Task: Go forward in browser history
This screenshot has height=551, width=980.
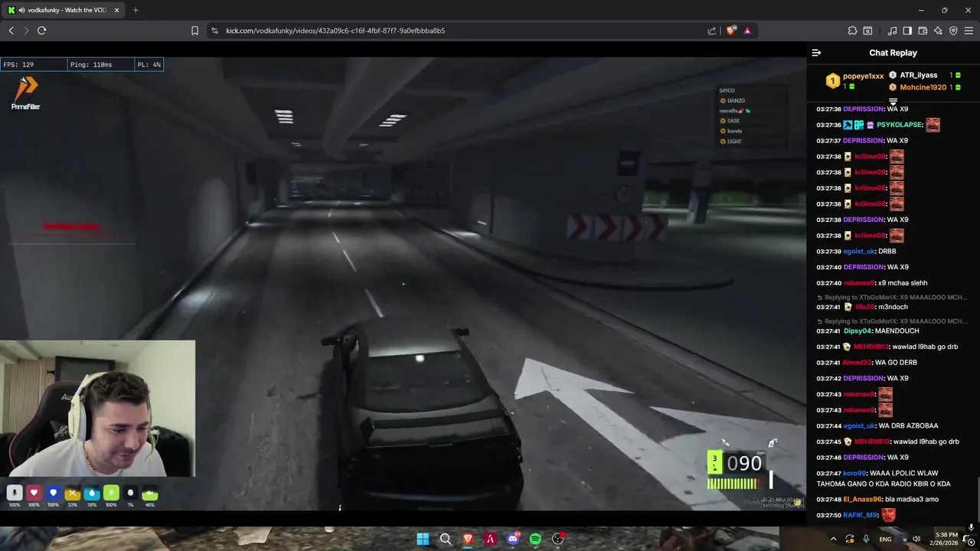Action: (26, 31)
